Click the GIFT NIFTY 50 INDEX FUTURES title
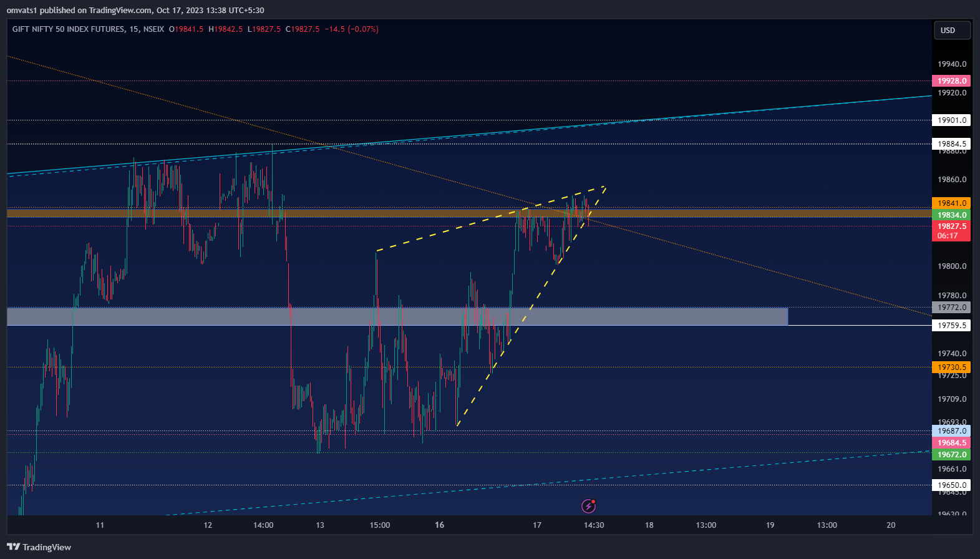Image resolution: width=980 pixels, height=559 pixels. click(x=68, y=29)
